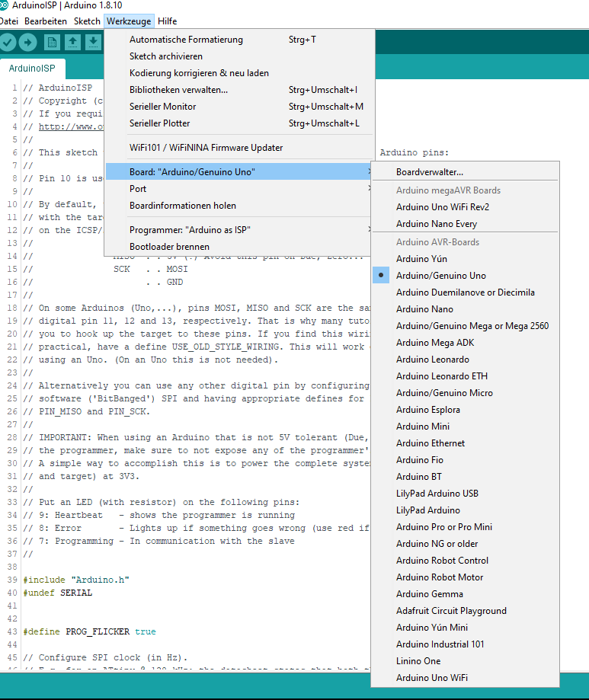
Task: Select Linino One board
Action: [x=466, y=660]
